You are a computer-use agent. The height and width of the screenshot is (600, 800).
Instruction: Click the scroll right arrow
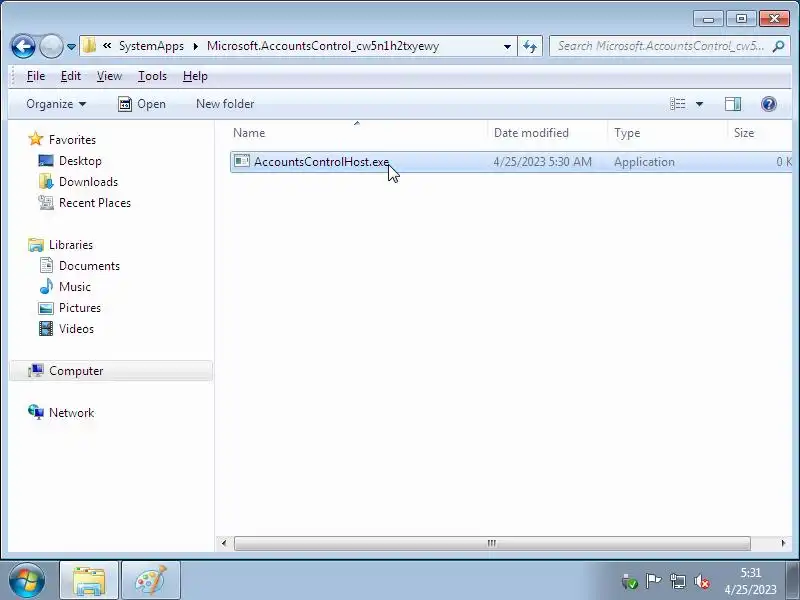click(783, 543)
